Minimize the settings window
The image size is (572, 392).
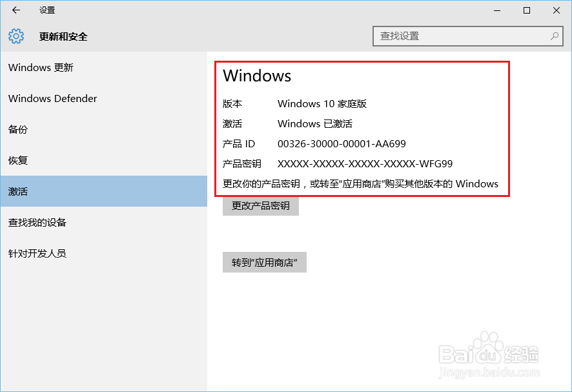497,10
